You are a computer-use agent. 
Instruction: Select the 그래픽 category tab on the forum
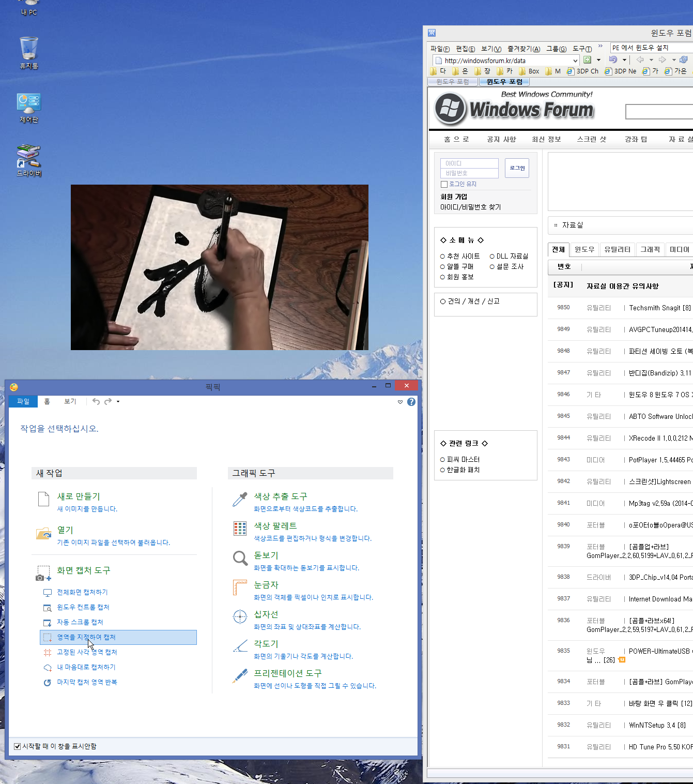[x=650, y=250]
